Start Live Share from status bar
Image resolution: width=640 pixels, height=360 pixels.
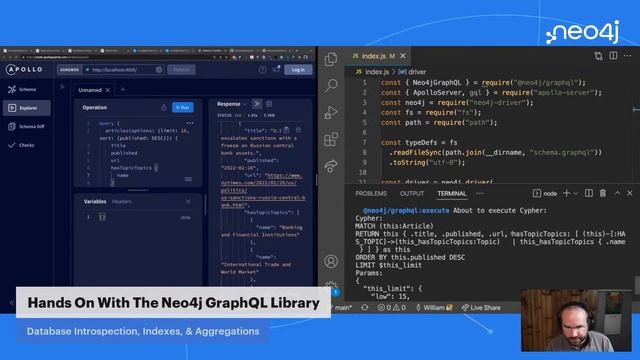pyautogui.click(x=481, y=308)
